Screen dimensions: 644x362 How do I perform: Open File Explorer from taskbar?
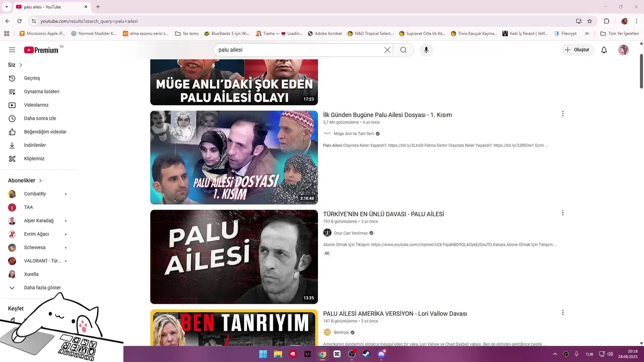point(278,354)
